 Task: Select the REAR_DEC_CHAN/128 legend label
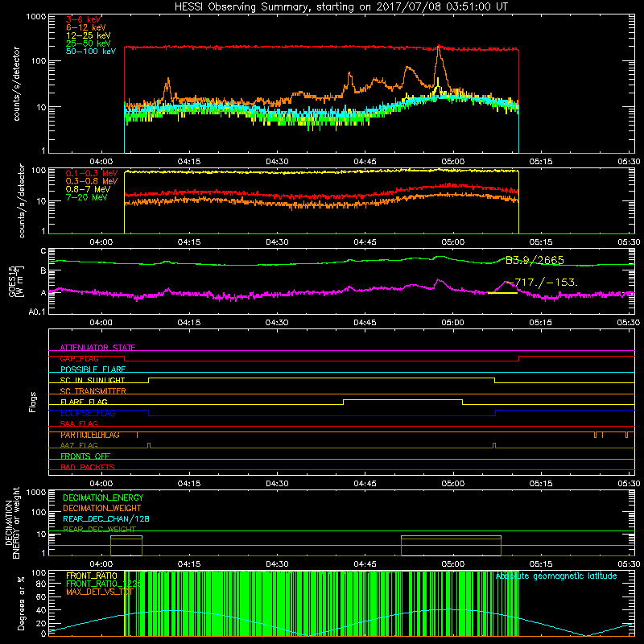[x=106, y=518]
